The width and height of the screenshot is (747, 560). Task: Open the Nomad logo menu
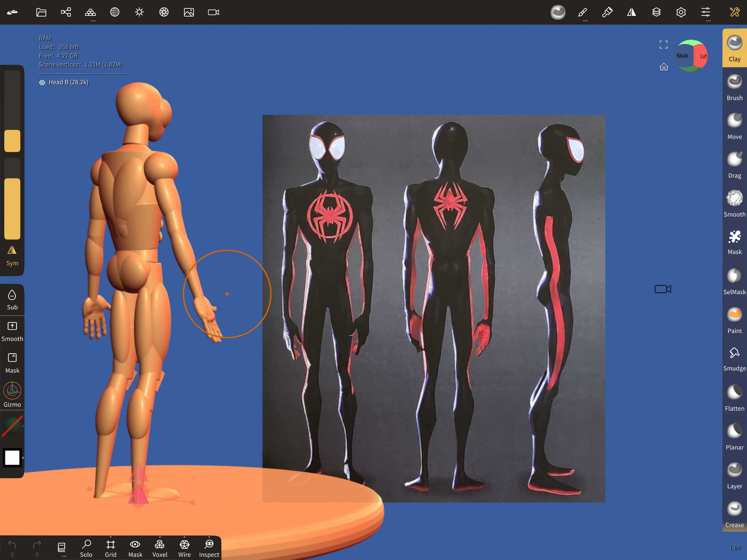coord(12,13)
